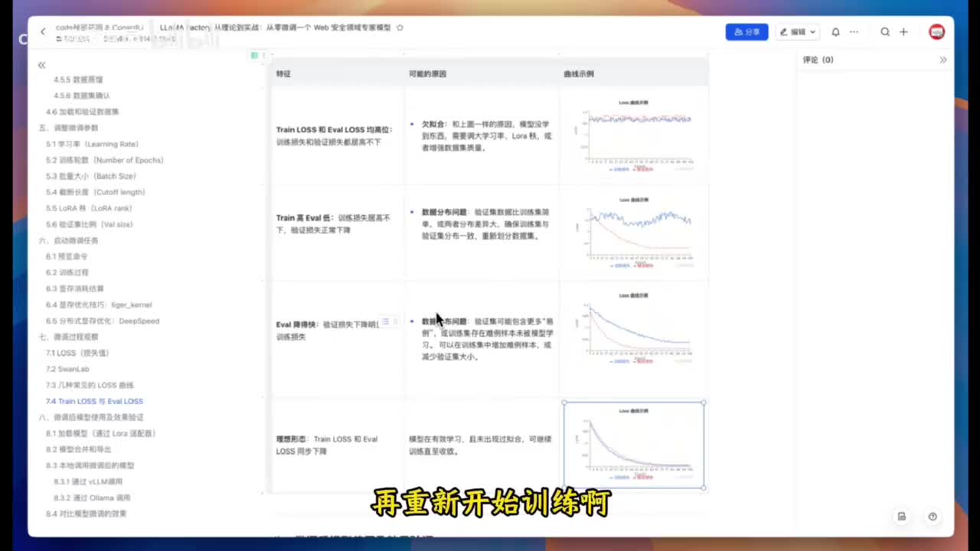Open 5.3 批量大小 (Batch Size)
980x551 pixels.
(x=92, y=176)
